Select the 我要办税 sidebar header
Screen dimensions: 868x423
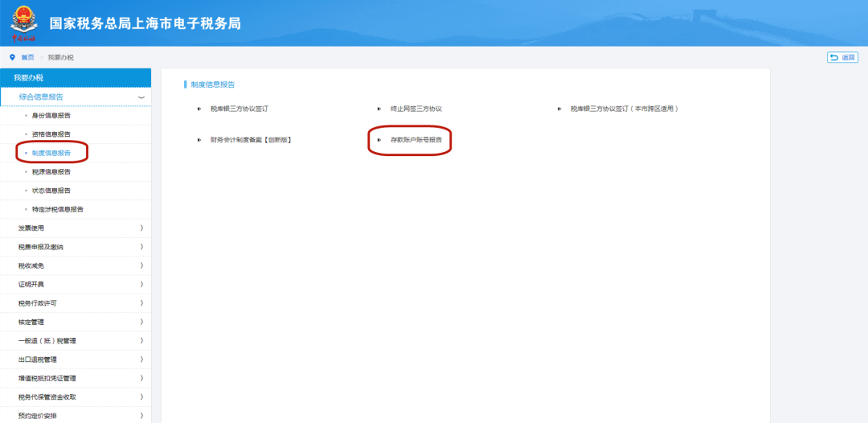point(76,77)
